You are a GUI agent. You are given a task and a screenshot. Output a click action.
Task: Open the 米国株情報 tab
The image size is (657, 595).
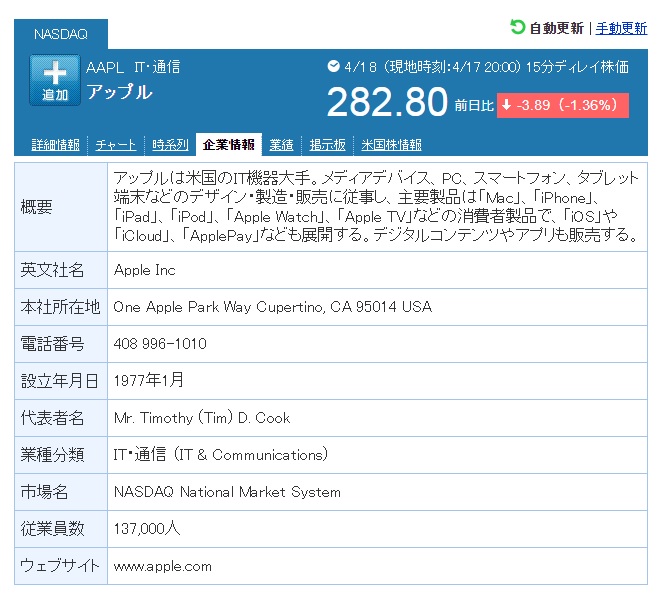tap(391, 145)
